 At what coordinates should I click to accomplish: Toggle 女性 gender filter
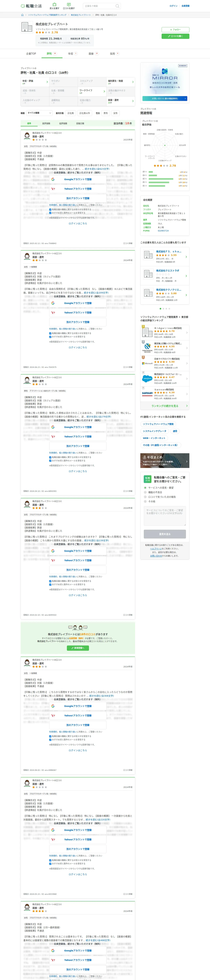pos(115,113)
